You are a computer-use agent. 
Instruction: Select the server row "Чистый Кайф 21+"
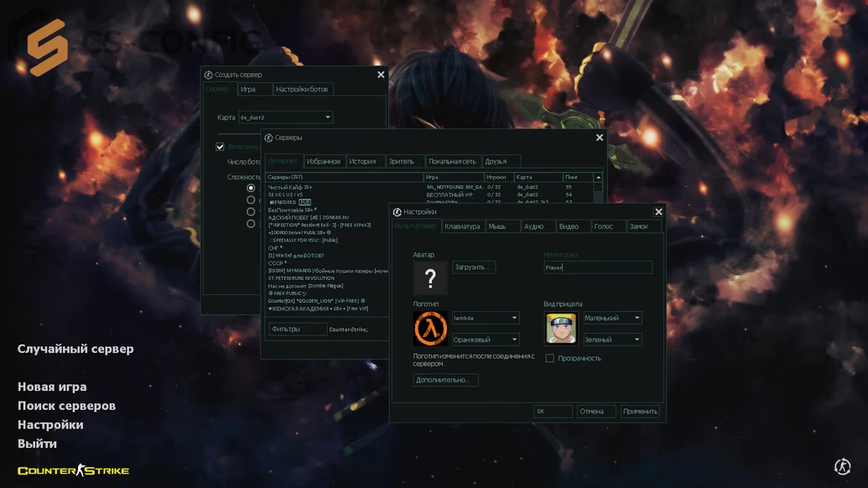coord(429,187)
